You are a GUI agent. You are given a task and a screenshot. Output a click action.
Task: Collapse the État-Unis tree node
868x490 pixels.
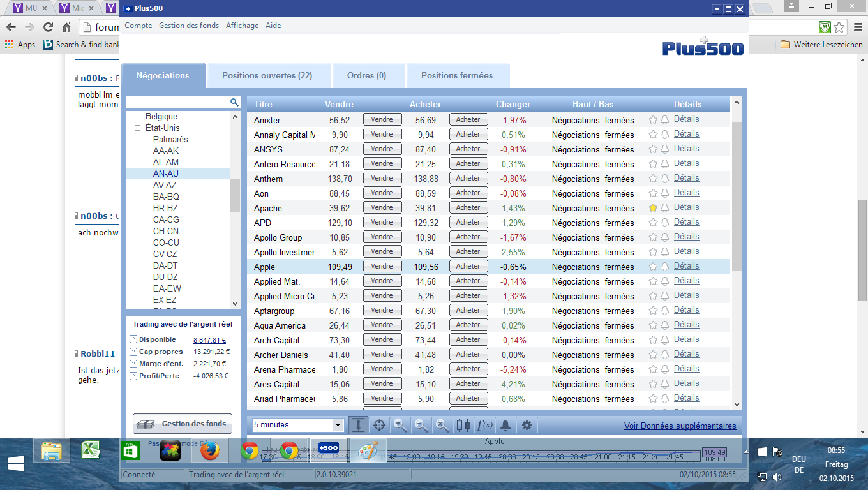tap(137, 128)
